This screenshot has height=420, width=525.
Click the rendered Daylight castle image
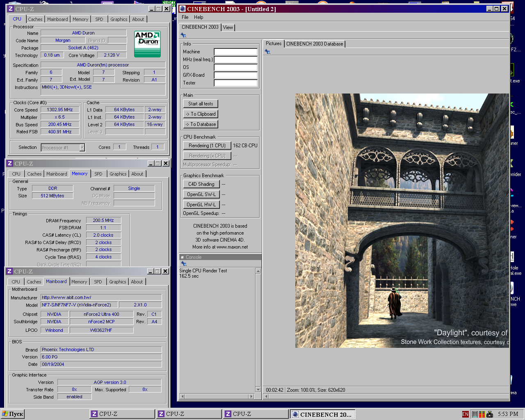pos(402,221)
